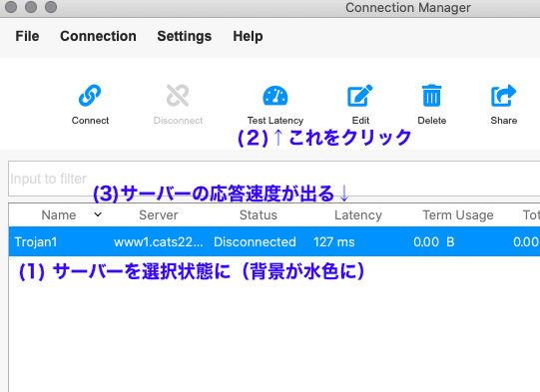Open the Edit pencil icon

tap(360, 96)
